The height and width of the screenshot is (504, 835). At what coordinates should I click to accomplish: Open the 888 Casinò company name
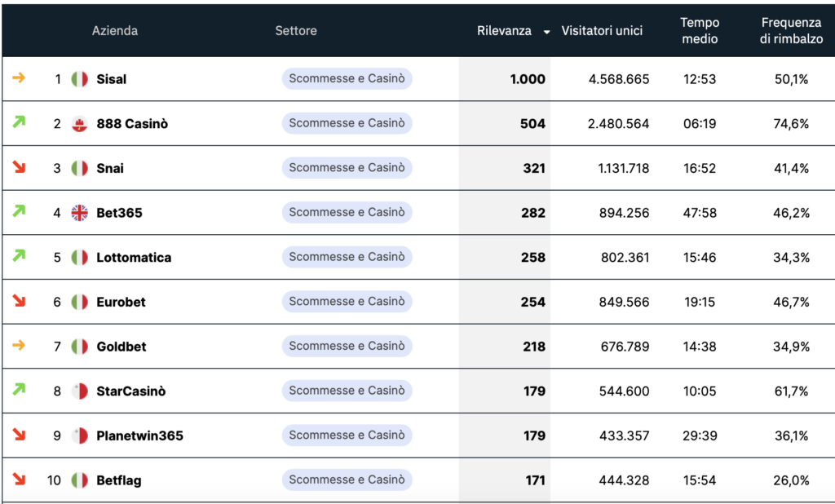point(132,124)
